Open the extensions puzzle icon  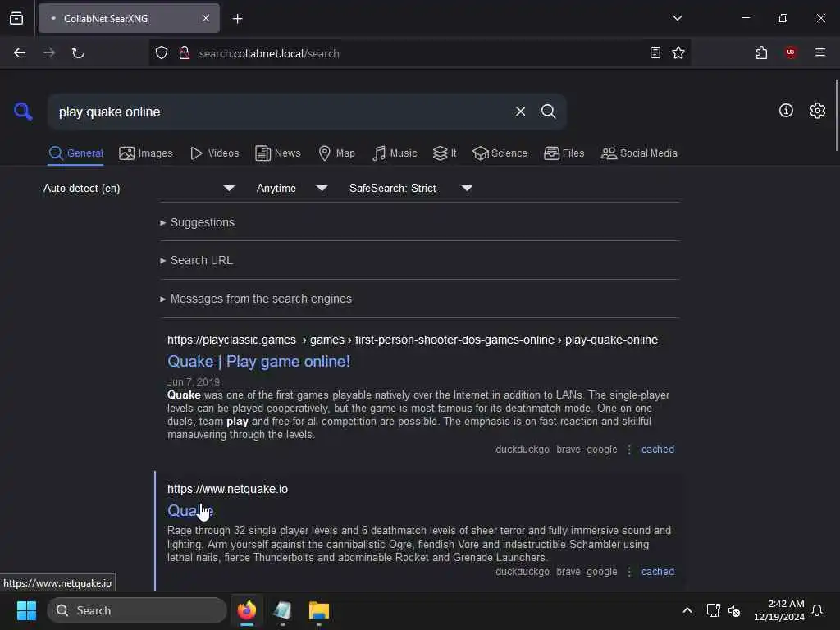click(x=761, y=52)
